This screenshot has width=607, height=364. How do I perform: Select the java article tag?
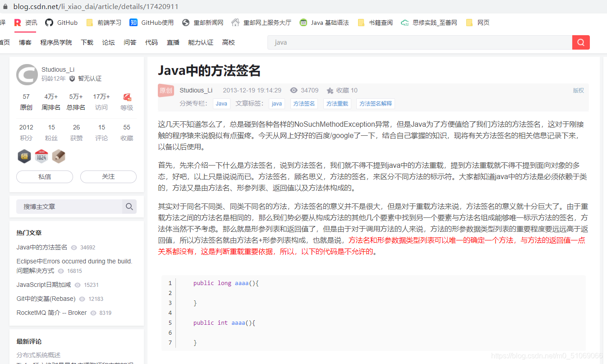(x=277, y=104)
